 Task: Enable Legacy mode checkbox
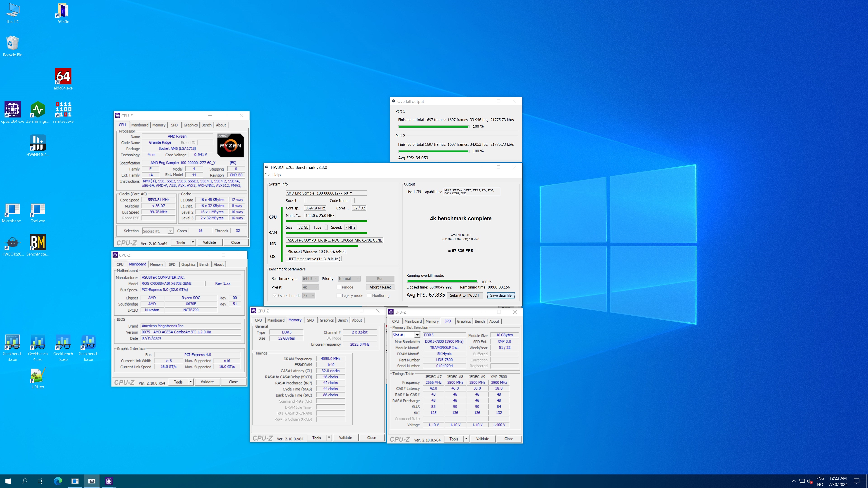pyautogui.click(x=339, y=295)
